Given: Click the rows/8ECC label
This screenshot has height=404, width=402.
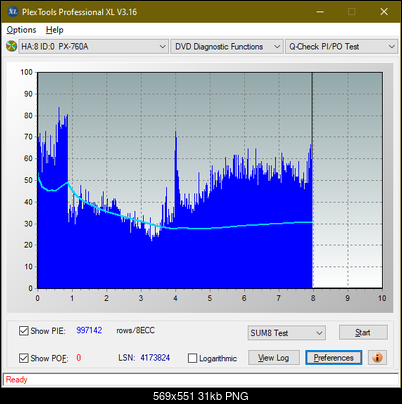Looking at the screenshot, I should coord(135,330).
